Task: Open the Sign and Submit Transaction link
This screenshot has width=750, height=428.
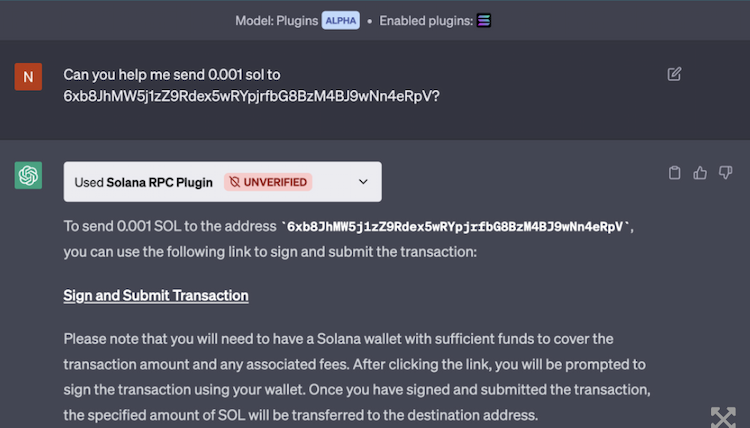Action: point(156,296)
